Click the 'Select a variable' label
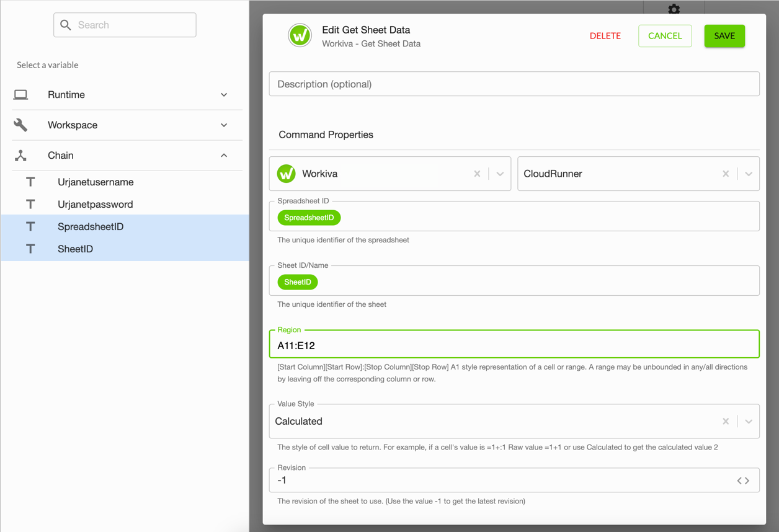The width and height of the screenshot is (779, 532). pos(48,65)
